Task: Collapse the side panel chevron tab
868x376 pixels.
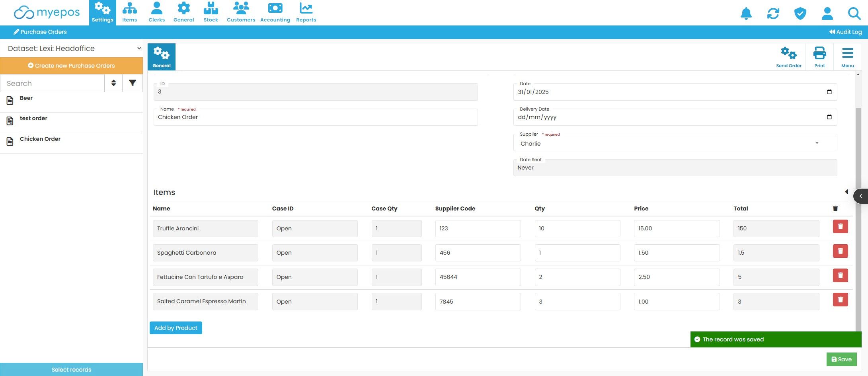Action: tap(860, 196)
